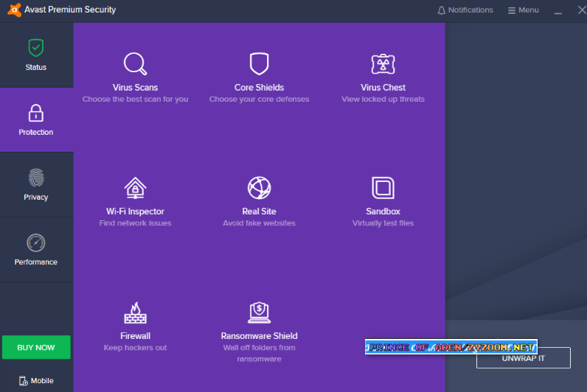Open Ransomware Shield laptop icon

pos(259,312)
